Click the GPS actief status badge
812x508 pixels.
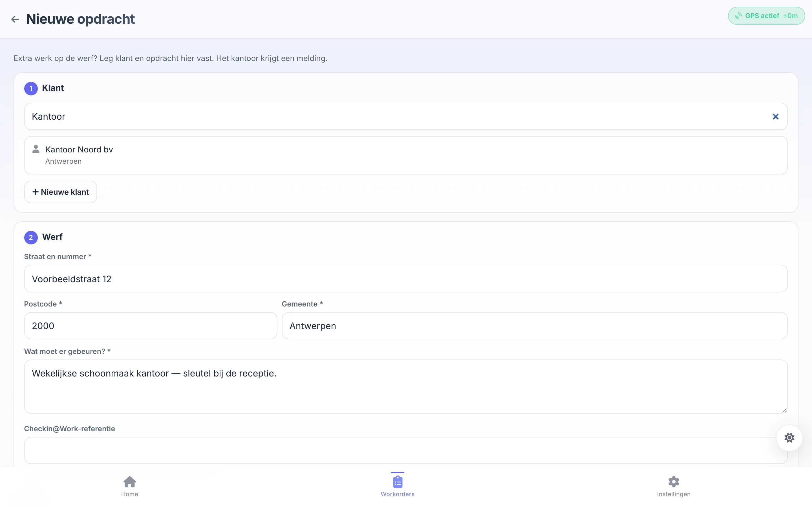click(x=766, y=16)
